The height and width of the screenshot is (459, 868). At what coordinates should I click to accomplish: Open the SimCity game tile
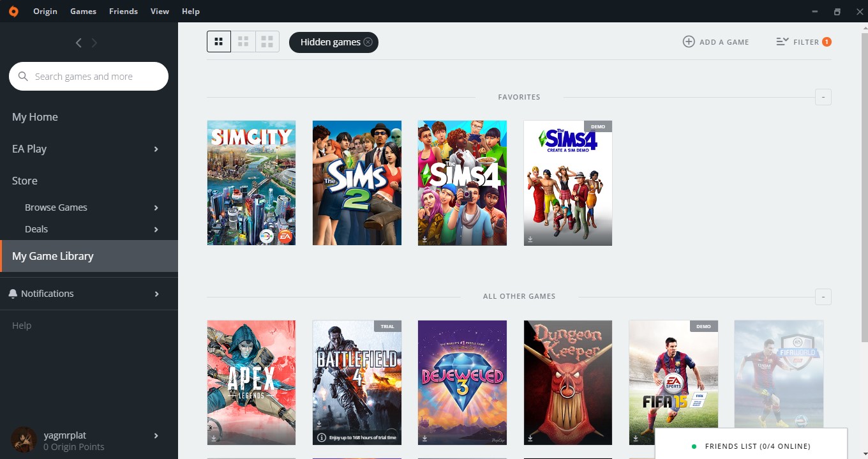click(x=251, y=183)
